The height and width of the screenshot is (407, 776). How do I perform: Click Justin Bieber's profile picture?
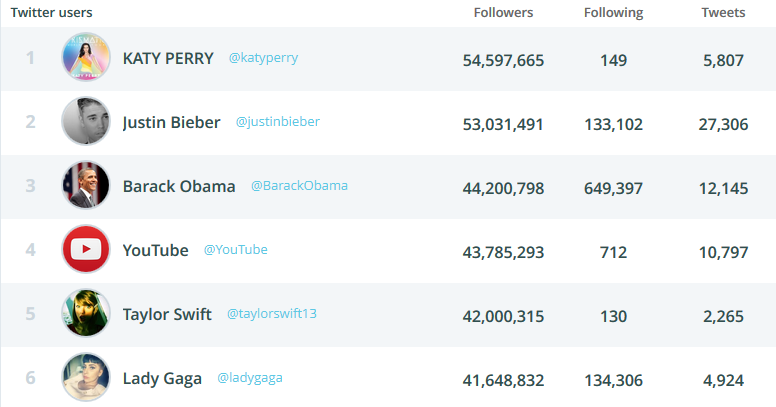[86, 121]
